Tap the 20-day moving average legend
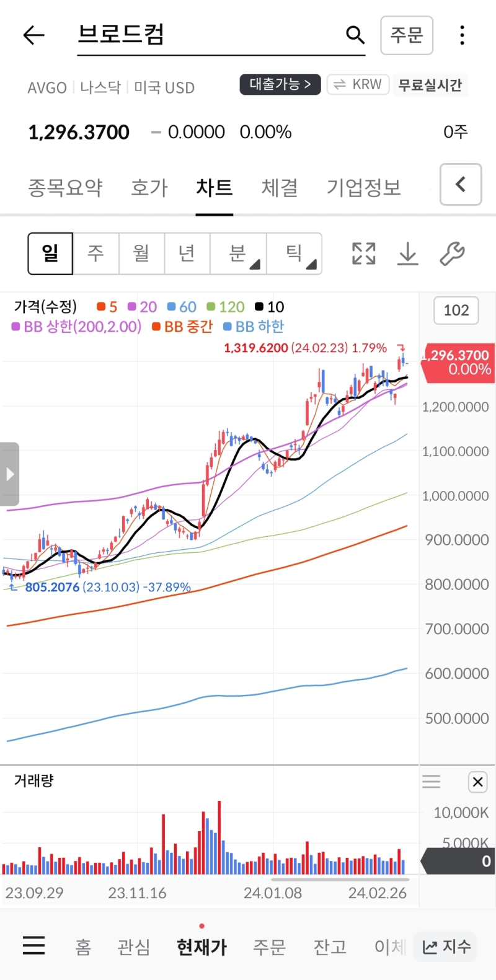496x980 pixels. pyautogui.click(x=143, y=307)
